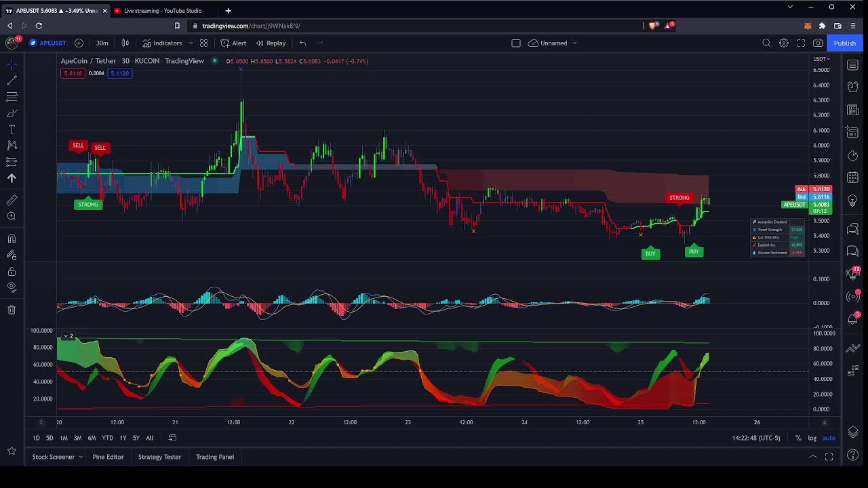Open the USDT currency dropdown on price scale
The width and height of the screenshot is (868, 488).
(x=821, y=59)
